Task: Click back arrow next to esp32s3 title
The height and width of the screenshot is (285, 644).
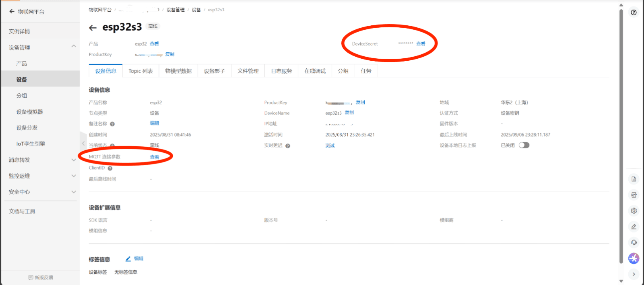Action: tap(93, 28)
